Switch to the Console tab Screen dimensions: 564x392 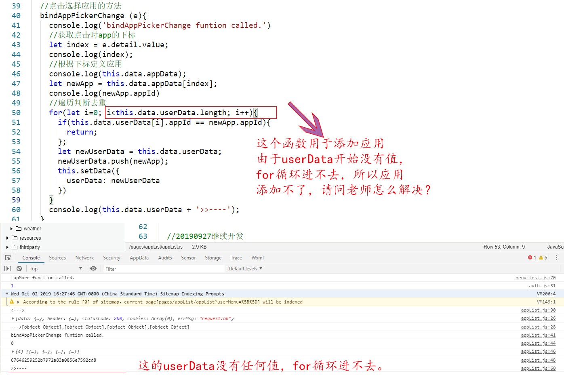click(31, 257)
